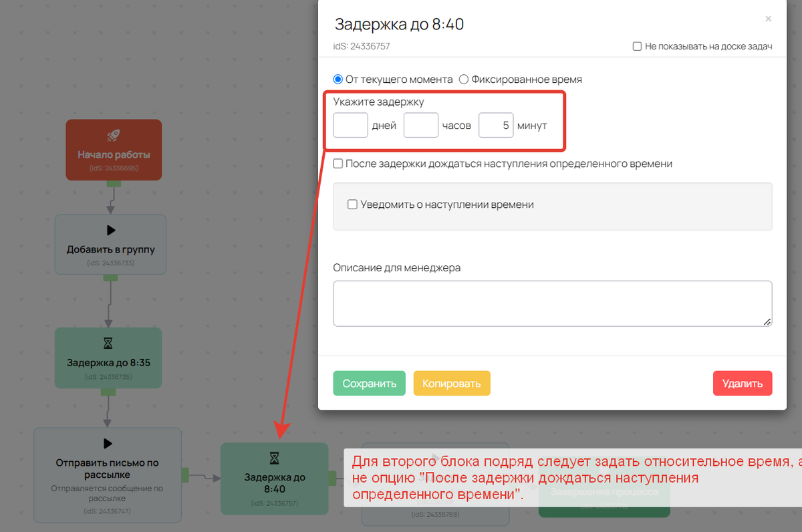The image size is (802, 532).
Task: Toggle Уведомить о наступлении времени checkbox
Action: tap(353, 205)
